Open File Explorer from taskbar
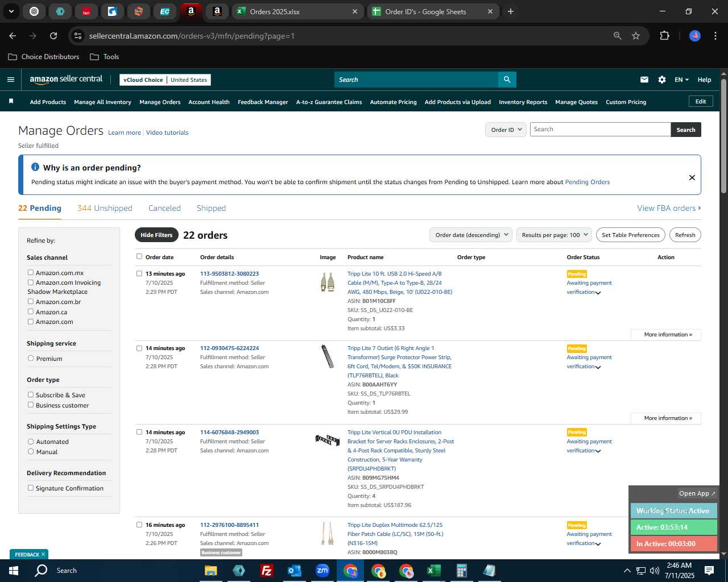728x582 pixels. tap(211, 571)
